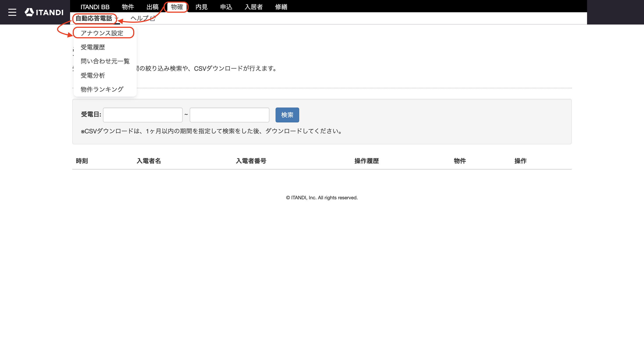Click the external link icon beside ヘルプ
Image resolution: width=644 pixels, height=364 pixels.
(x=153, y=18)
